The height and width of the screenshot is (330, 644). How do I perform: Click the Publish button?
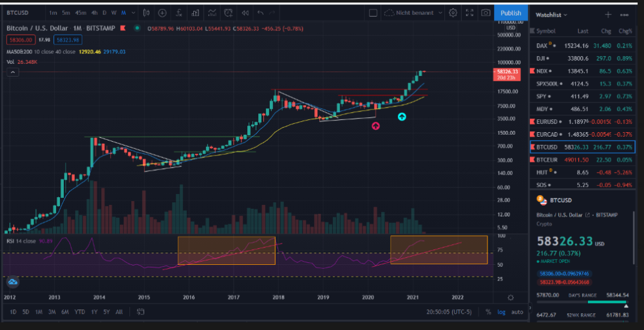tap(511, 13)
